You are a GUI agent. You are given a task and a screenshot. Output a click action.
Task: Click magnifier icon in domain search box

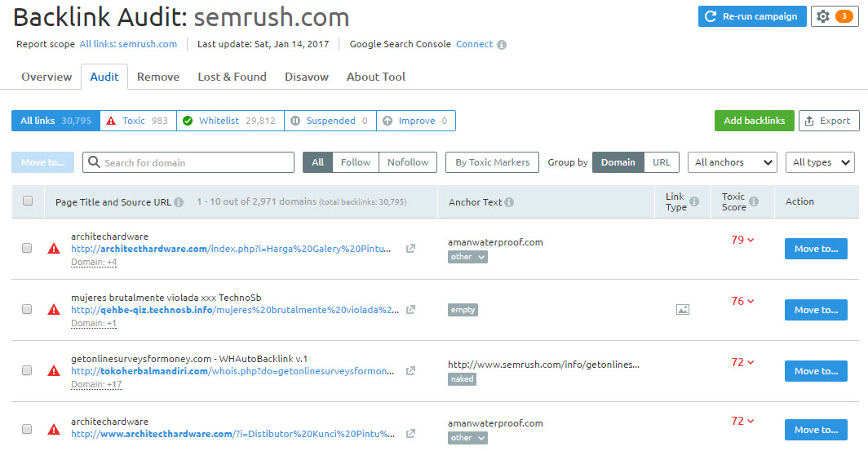click(94, 162)
